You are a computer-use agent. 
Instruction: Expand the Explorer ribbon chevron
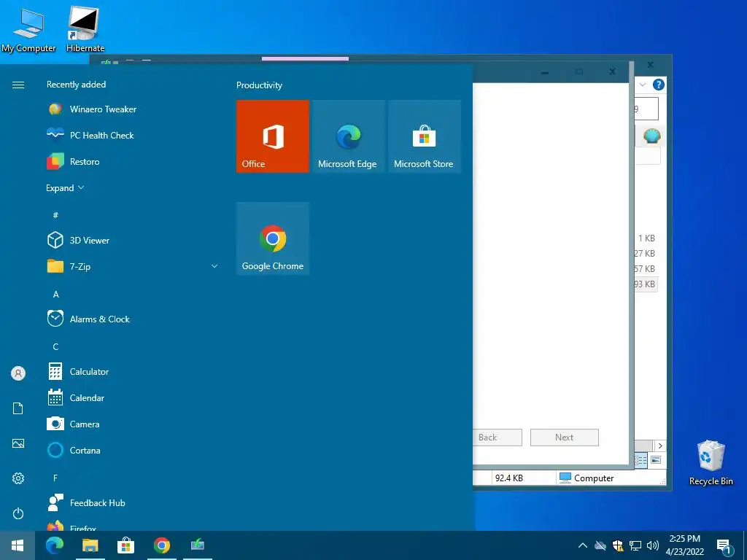(x=643, y=85)
